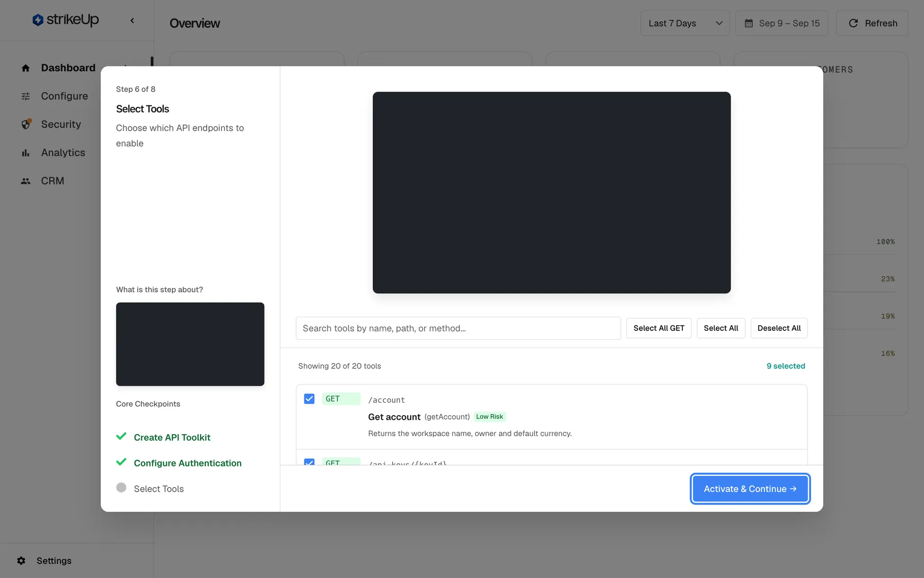Click the Select All GET button
Image resolution: width=924 pixels, height=578 pixels.
[x=659, y=328]
